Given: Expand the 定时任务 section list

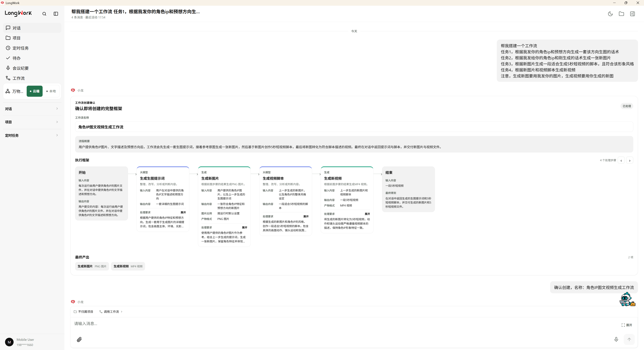Looking at the screenshot, I should point(32,135).
